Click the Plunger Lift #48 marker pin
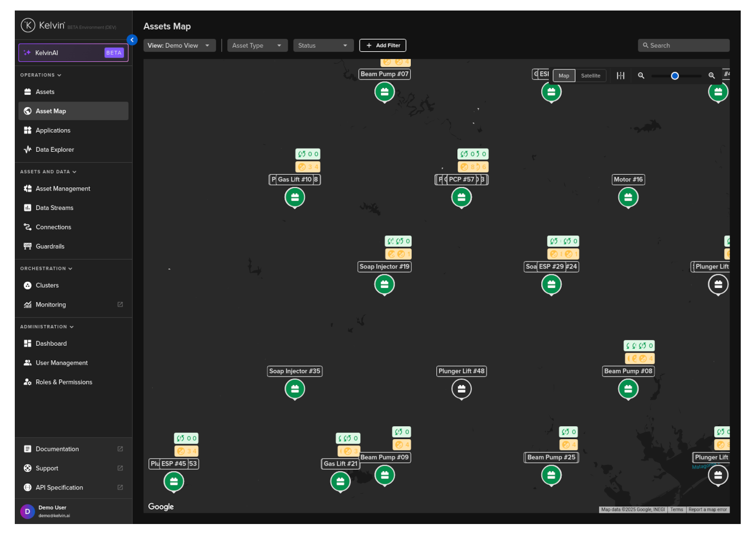Viewport: 756px width, 535px height. pos(461,389)
